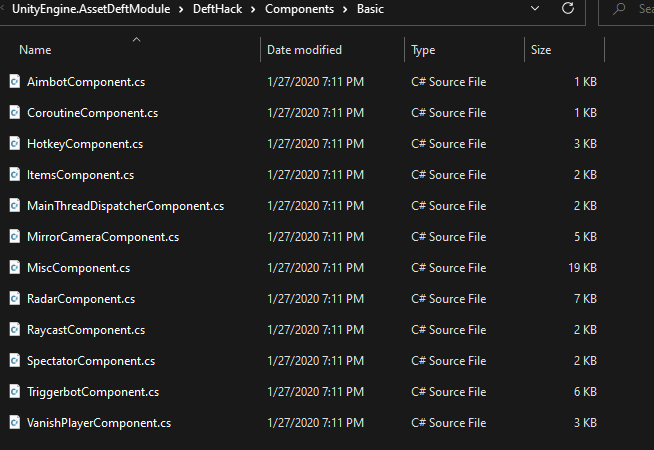Navigate to Components breadcrumb folder
654x450 pixels.
tap(299, 9)
